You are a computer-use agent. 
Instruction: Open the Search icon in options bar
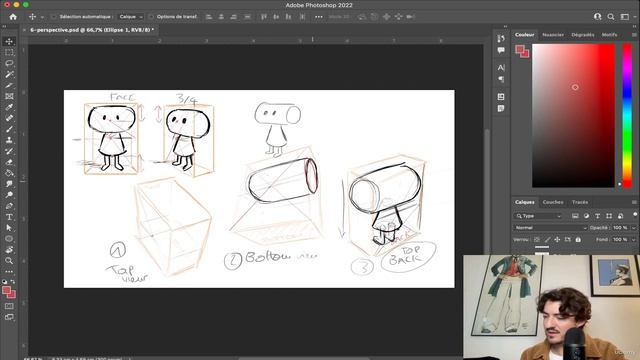(611, 17)
